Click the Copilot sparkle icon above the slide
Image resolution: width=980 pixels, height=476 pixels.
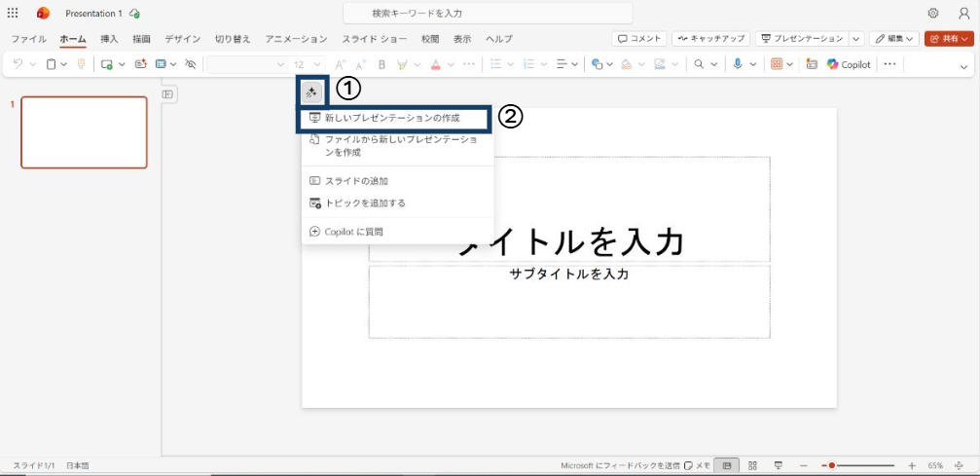click(x=311, y=92)
